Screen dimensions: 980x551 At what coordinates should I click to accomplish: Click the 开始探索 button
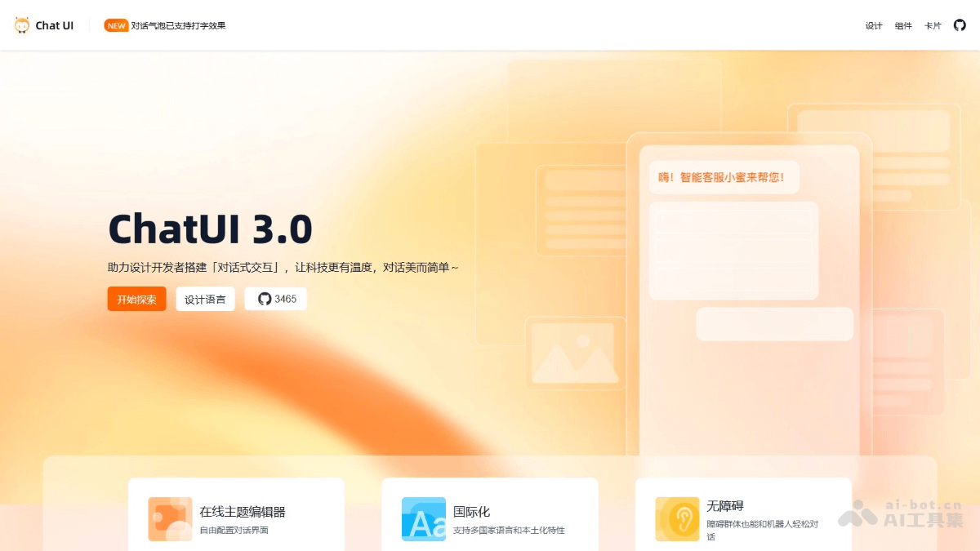click(x=136, y=299)
